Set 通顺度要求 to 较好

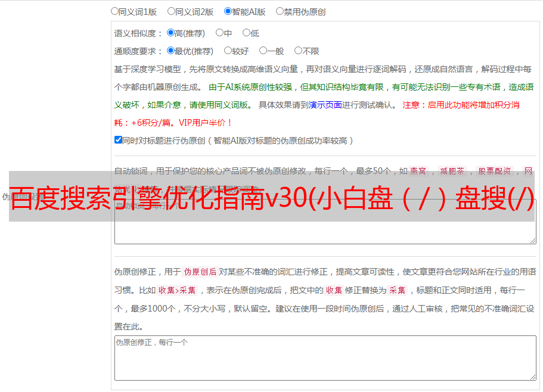pos(228,51)
